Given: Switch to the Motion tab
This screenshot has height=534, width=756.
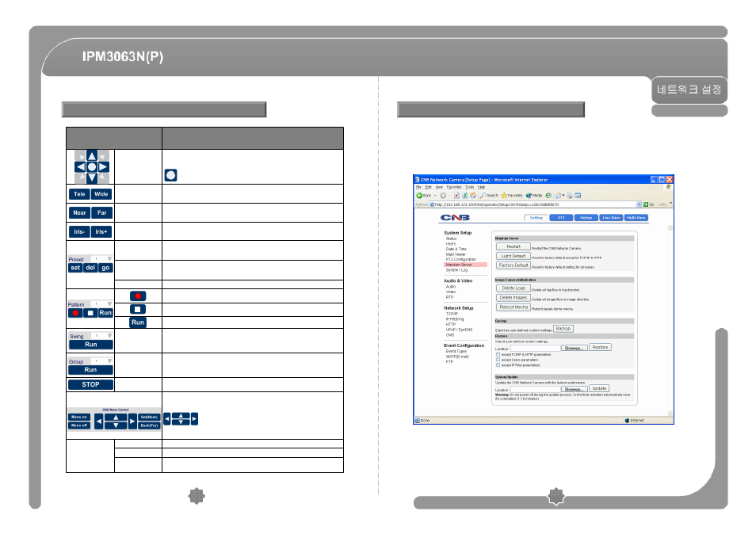Looking at the screenshot, I should click(586, 218).
